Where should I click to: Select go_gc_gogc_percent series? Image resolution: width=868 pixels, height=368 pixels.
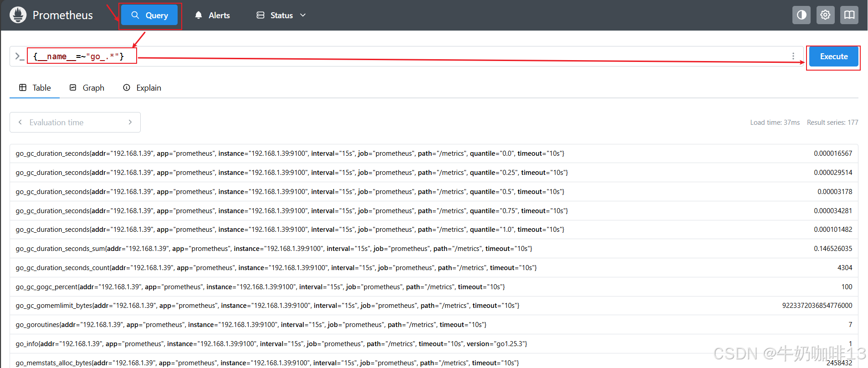point(434,287)
